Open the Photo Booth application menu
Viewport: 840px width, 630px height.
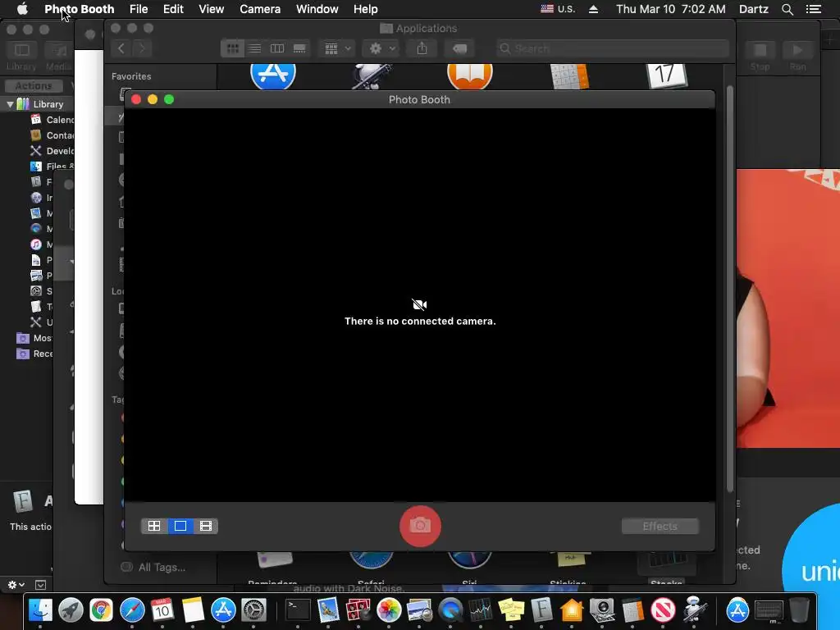(x=80, y=9)
